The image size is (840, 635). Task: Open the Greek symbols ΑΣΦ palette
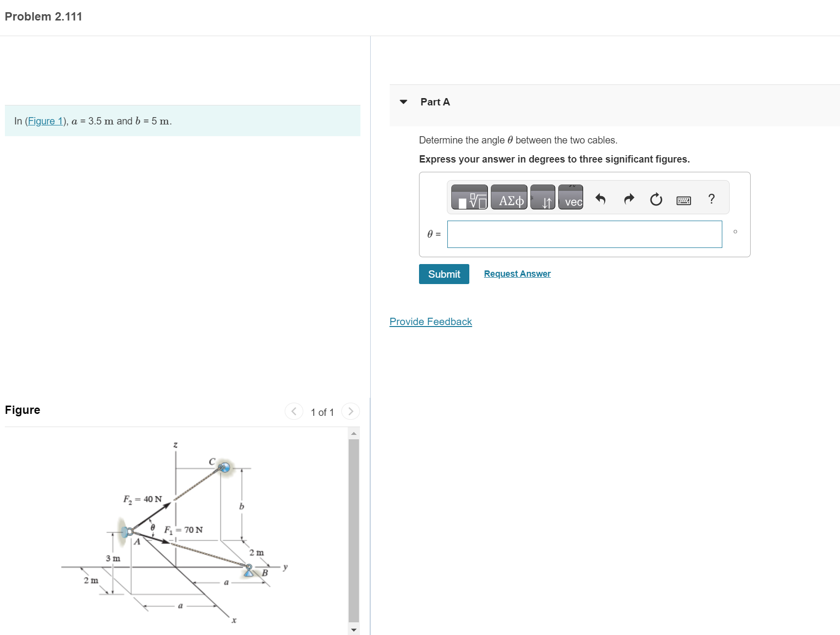pyautogui.click(x=509, y=198)
